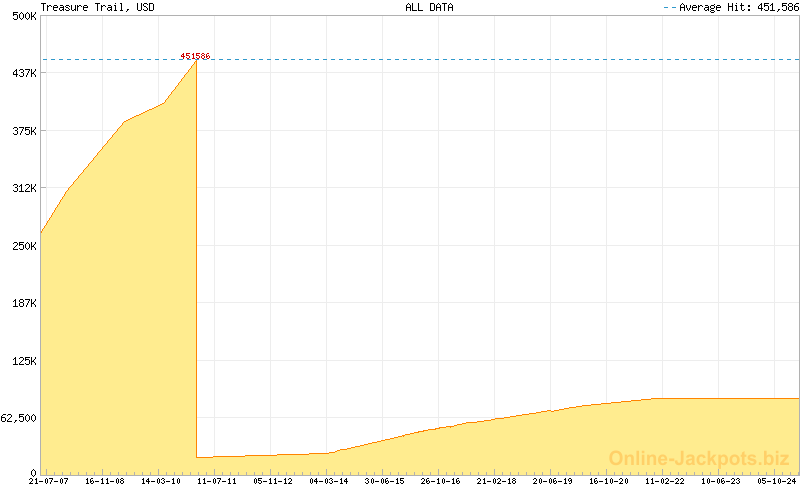The width and height of the screenshot is (800, 490).
Task: Select the 26-10-16 date marker
Action: tap(440, 481)
